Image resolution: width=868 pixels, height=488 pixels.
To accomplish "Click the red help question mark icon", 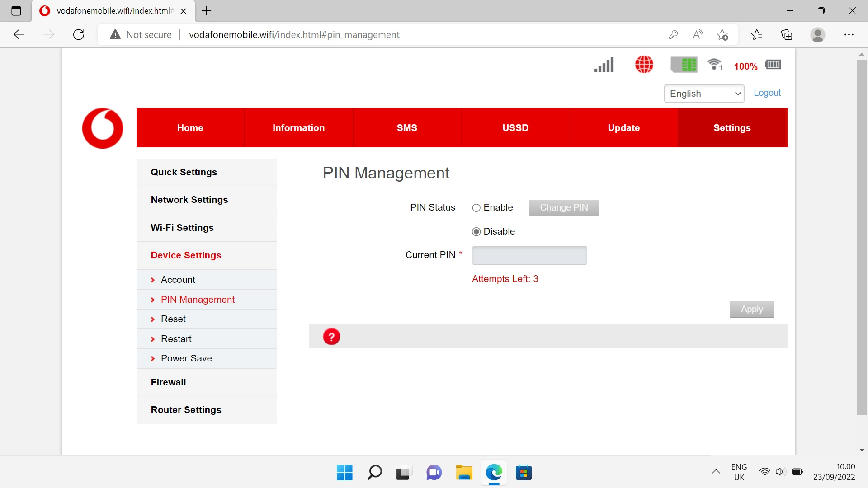I will [x=331, y=337].
